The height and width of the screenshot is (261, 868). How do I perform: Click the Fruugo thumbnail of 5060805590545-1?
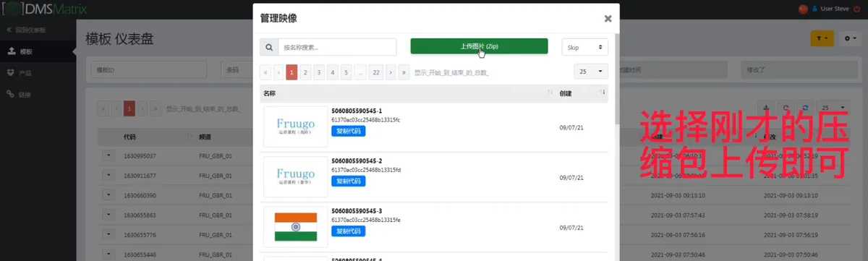pos(295,127)
